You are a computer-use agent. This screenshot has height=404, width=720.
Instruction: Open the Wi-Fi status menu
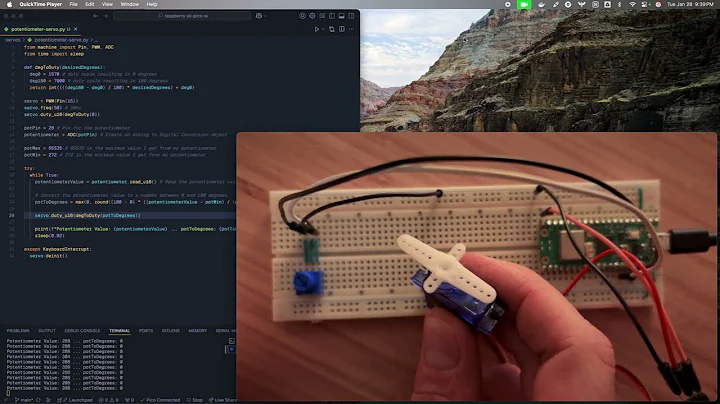click(632, 4)
